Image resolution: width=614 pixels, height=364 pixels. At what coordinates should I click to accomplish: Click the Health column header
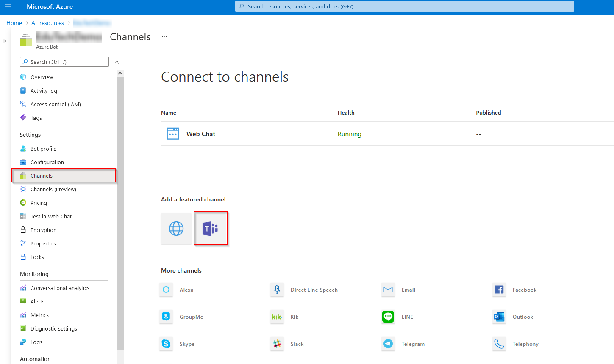point(346,113)
